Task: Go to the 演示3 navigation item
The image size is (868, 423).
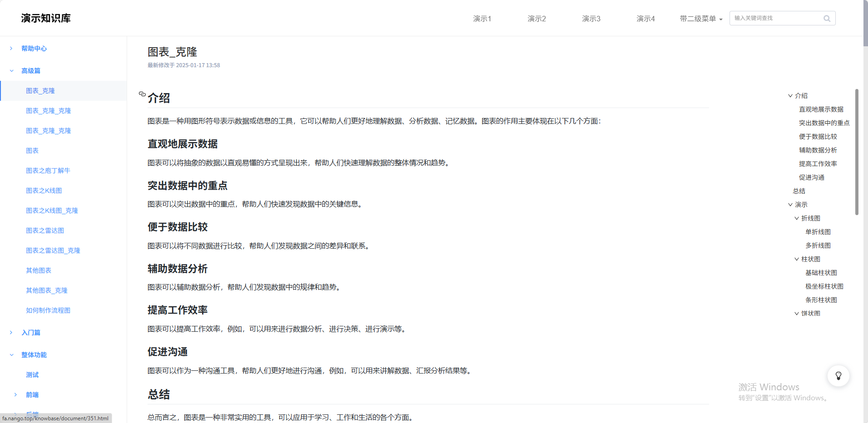Action: 591,19
